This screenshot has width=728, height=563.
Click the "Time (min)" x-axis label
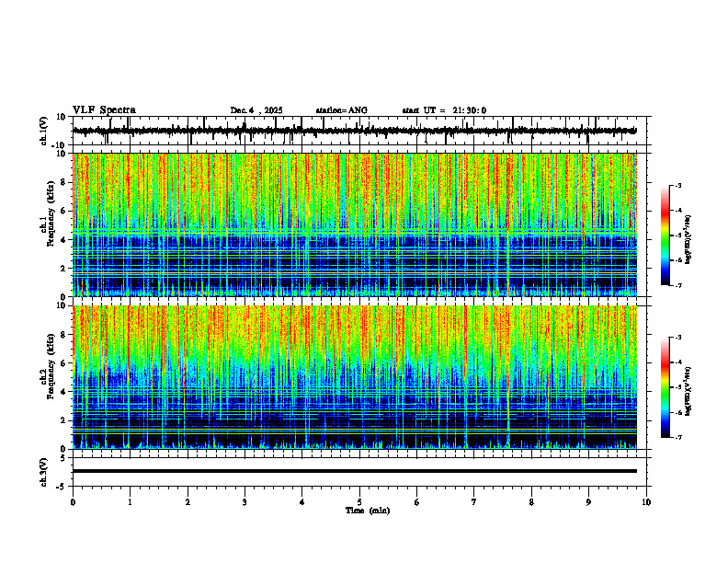click(368, 511)
